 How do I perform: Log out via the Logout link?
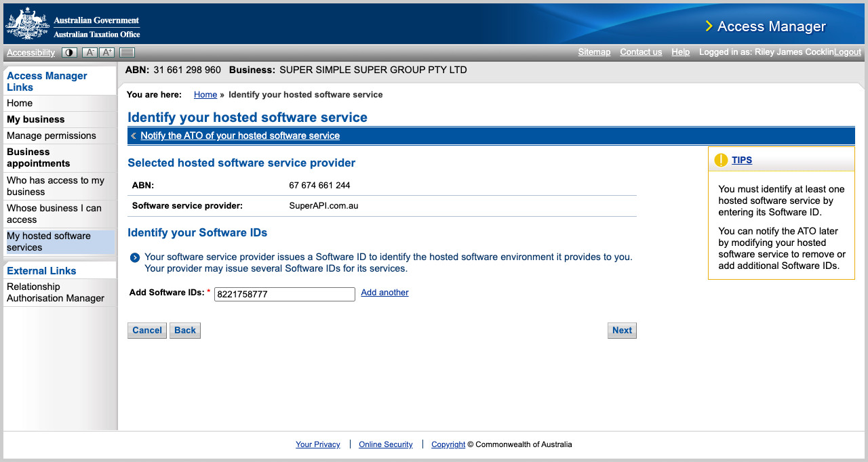pyautogui.click(x=848, y=52)
